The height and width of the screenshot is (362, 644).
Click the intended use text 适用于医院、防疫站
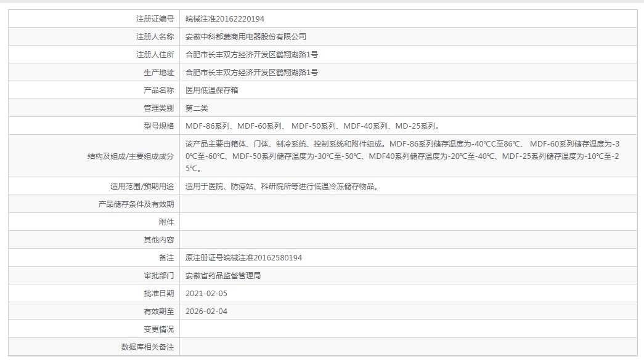282,187
